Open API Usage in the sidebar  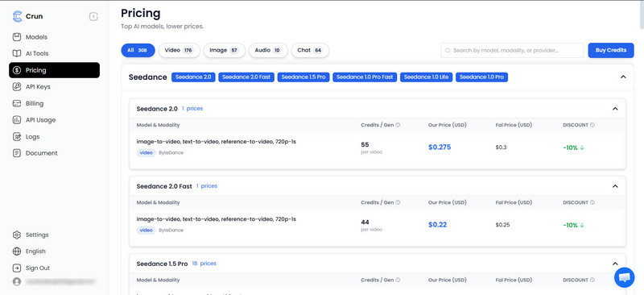(x=54, y=120)
